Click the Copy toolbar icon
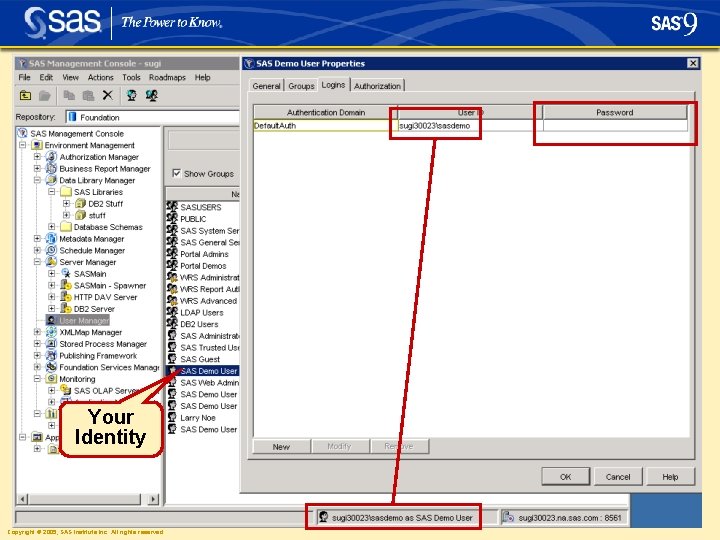Viewport: 720px width, 540px height. (69, 96)
